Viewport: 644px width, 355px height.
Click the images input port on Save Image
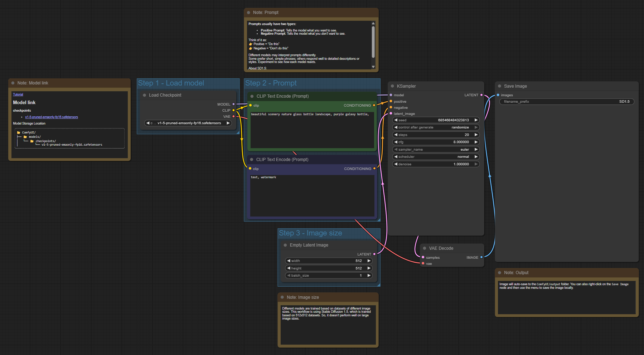pyautogui.click(x=498, y=95)
